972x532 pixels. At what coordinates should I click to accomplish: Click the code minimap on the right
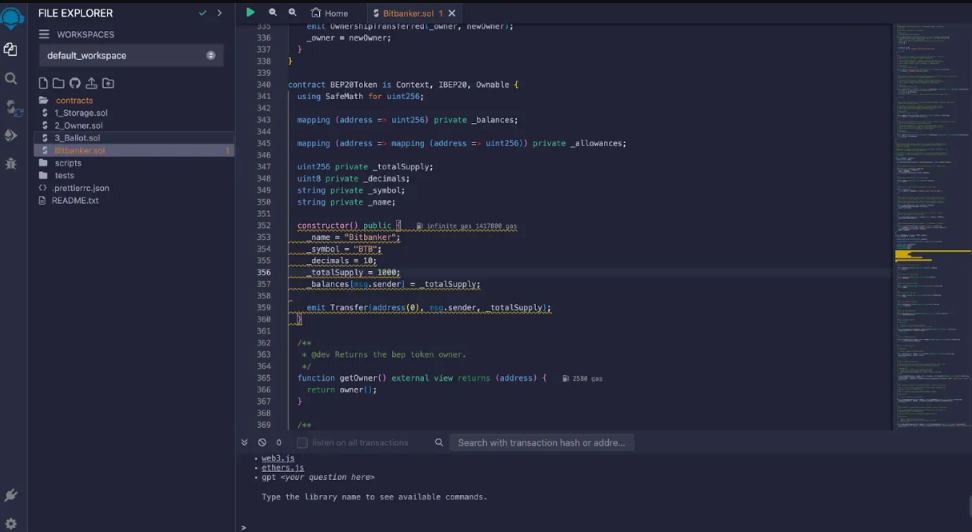[932, 226]
